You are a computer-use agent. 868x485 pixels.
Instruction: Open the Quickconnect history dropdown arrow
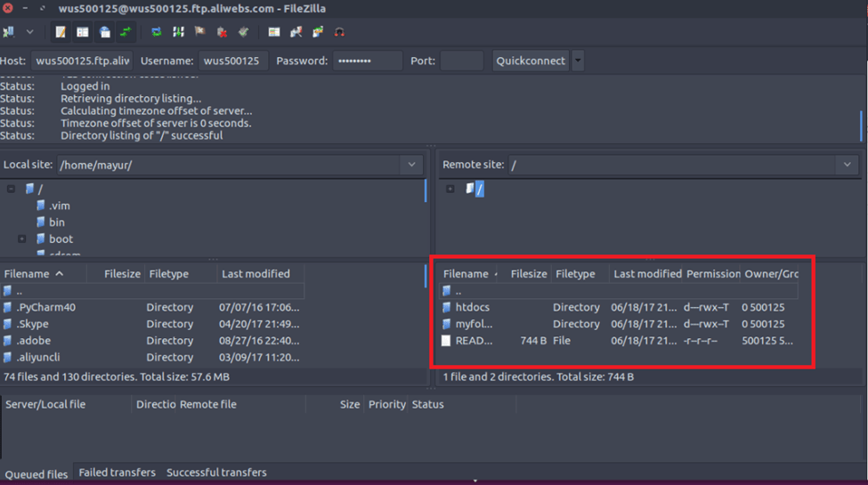click(578, 61)
